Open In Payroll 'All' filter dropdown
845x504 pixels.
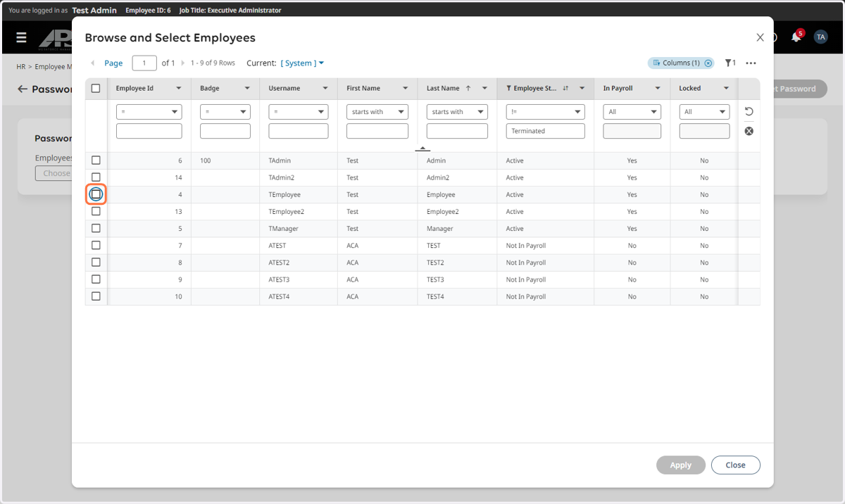point(632,112)
